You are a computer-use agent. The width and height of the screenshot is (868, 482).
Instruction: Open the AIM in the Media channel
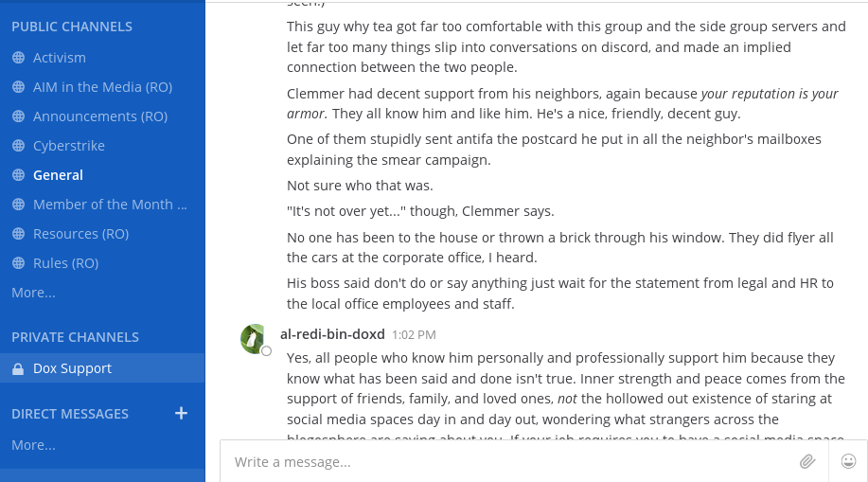tap(102, 87)
